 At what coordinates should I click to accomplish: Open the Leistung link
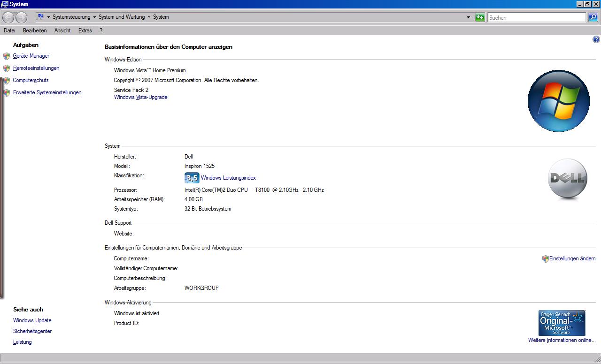tap(23, 342)
